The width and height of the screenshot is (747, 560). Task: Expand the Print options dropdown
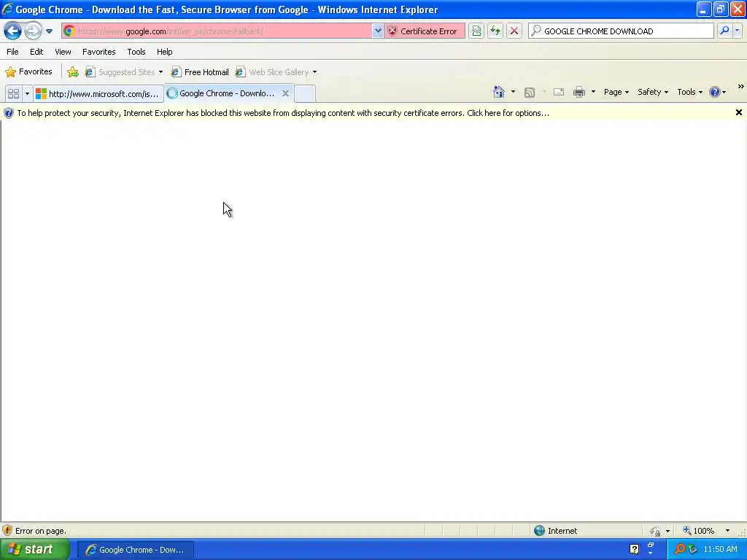(593, 92)
